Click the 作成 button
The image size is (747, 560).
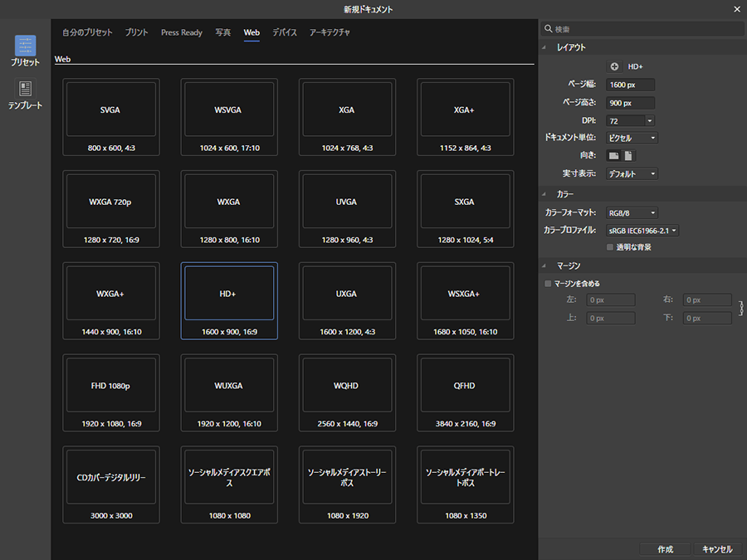[x=665, y=549]
